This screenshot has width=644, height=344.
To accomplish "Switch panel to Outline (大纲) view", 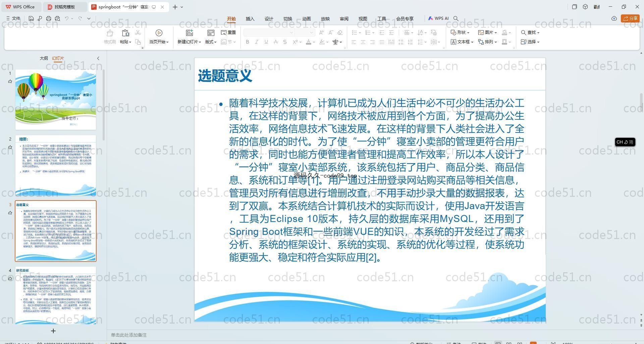I will point(44,58).
